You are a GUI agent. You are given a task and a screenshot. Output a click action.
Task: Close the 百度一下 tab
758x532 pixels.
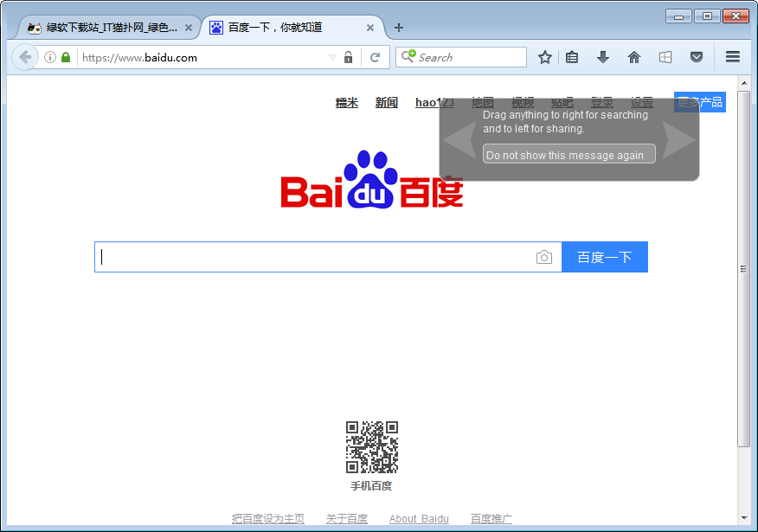(x=369, y=28)
